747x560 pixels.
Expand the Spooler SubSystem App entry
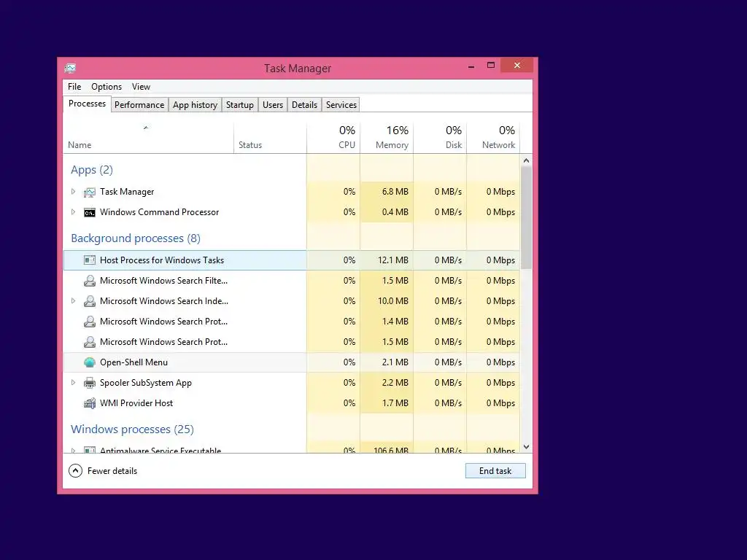click(73, 382)
